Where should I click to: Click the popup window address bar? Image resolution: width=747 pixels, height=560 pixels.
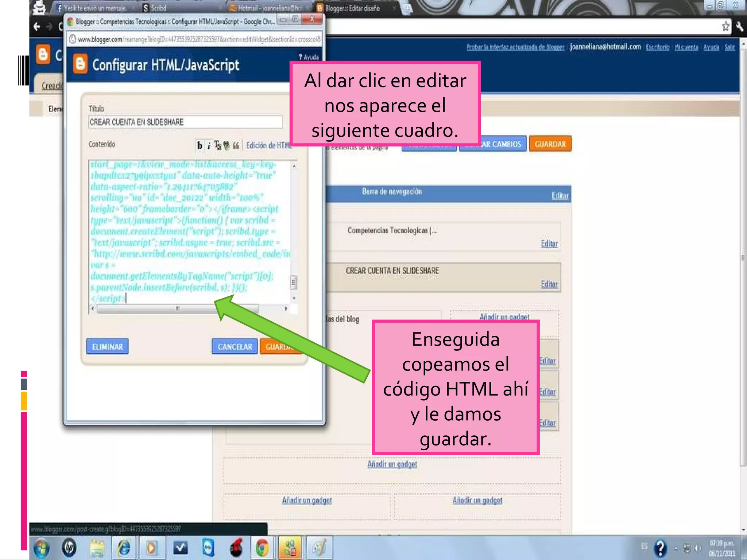pos(195,39)
